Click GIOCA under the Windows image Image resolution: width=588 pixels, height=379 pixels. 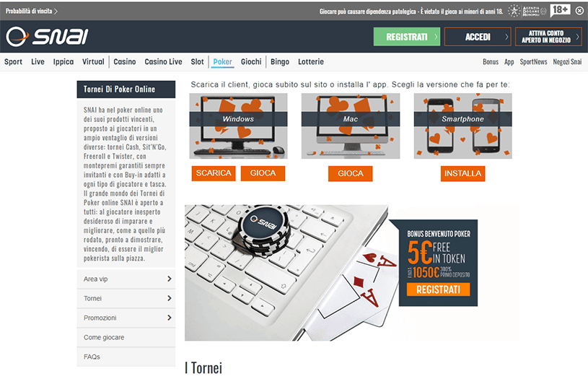coord(263,173)
